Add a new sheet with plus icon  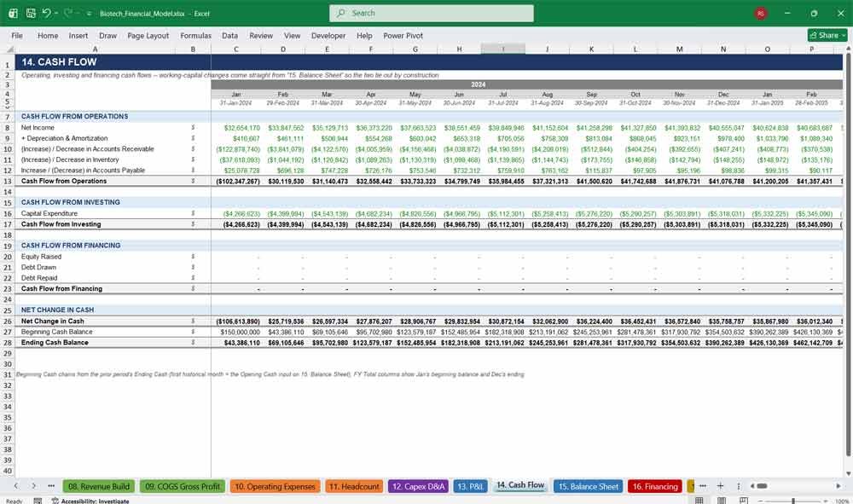click(720, 486)
